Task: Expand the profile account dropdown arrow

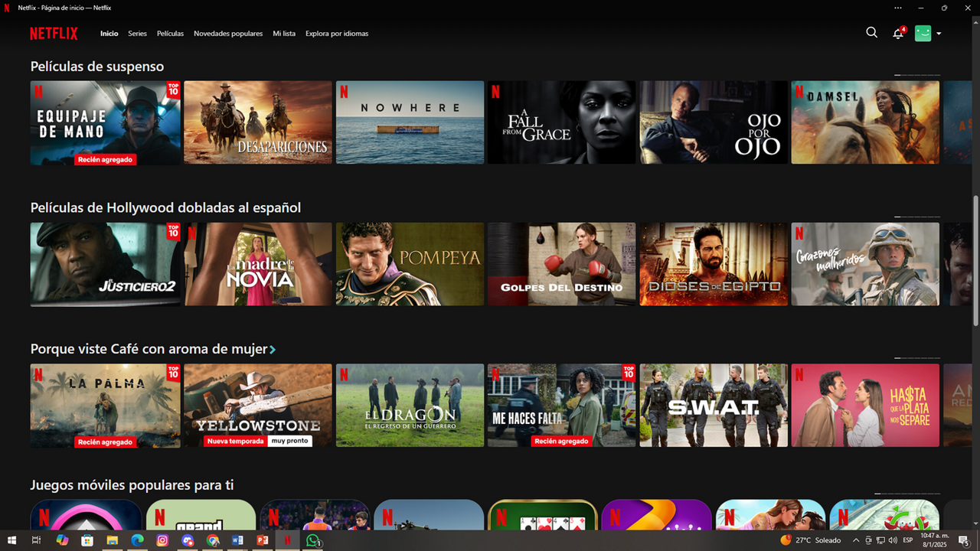Action: tap(939, 34)
